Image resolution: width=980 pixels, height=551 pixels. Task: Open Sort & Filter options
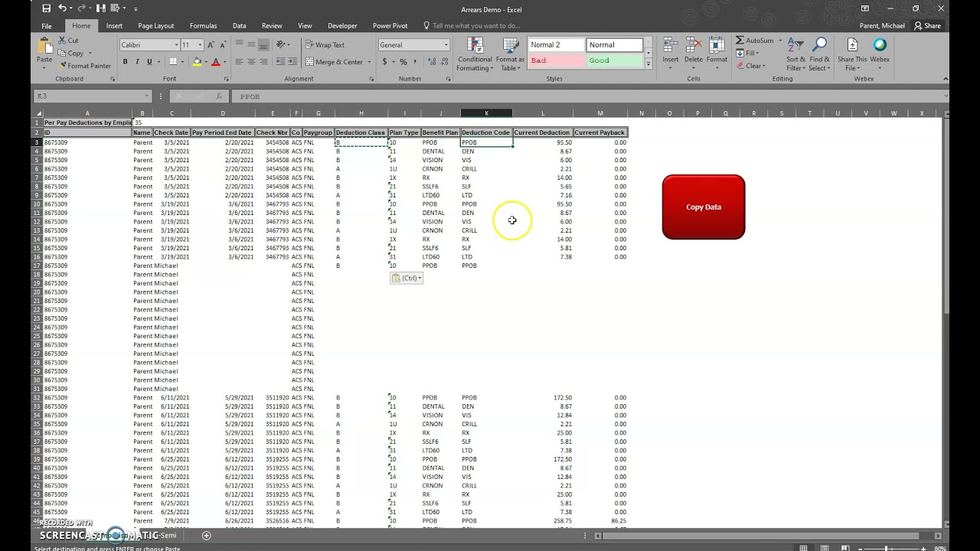coord(795,55)
